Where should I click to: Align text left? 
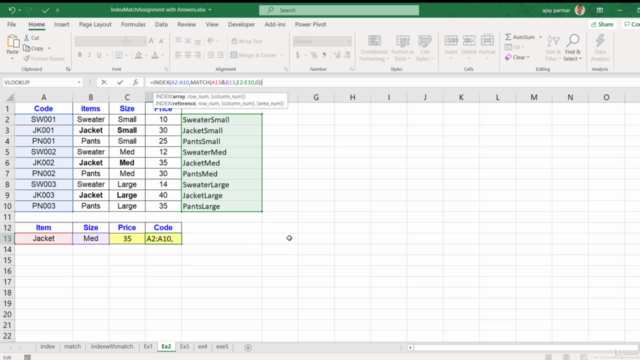tap(178, 55)
